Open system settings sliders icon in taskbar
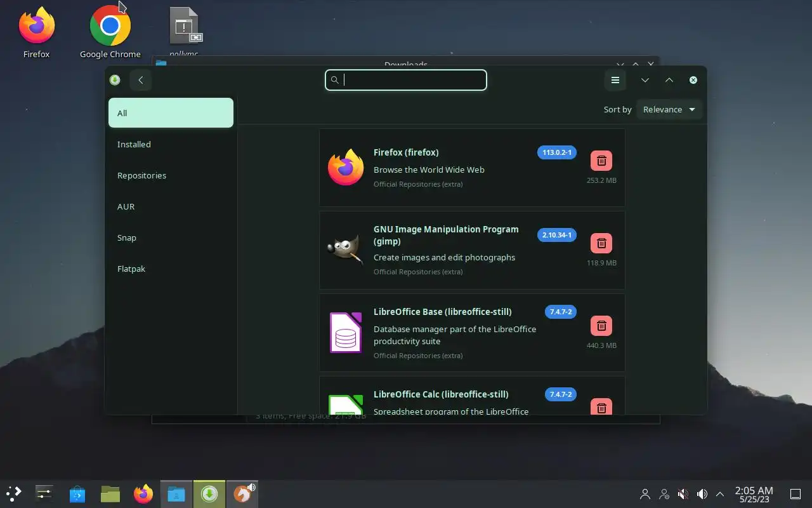This screenshot has height=508, width=812. coord(44,493)
